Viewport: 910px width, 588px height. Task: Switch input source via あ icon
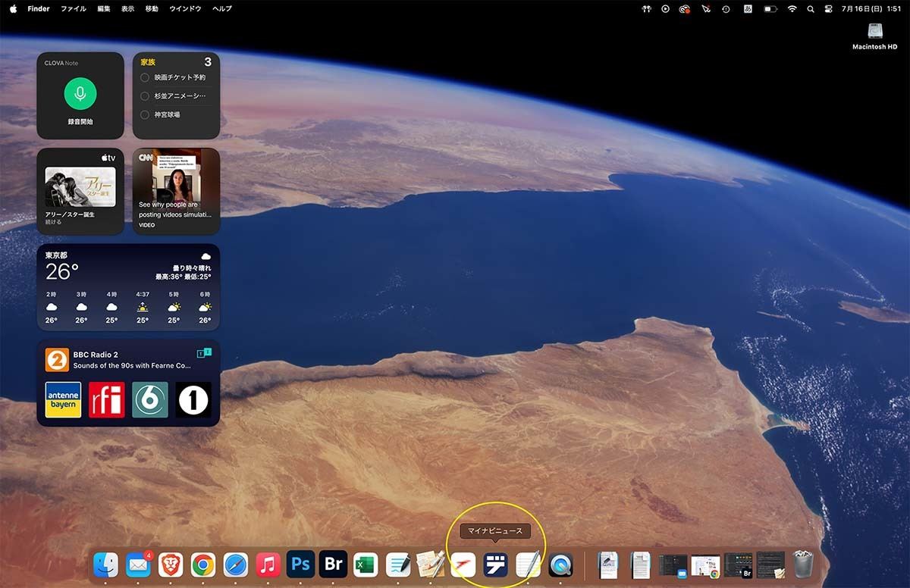[x=747, y=9]
